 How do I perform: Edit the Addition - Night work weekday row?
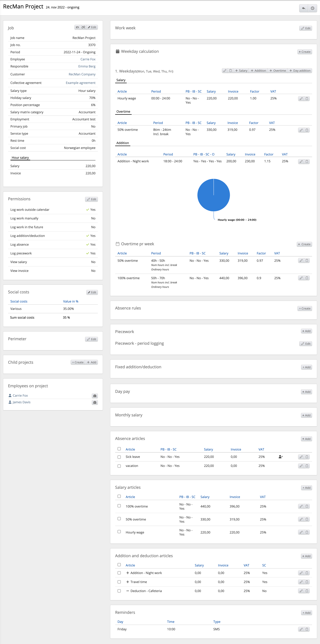pyautogui.click(x=301, y=161)
